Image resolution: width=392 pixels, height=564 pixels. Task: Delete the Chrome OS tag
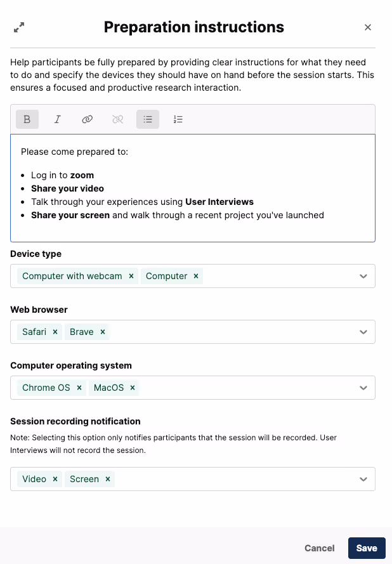[79, 388]
